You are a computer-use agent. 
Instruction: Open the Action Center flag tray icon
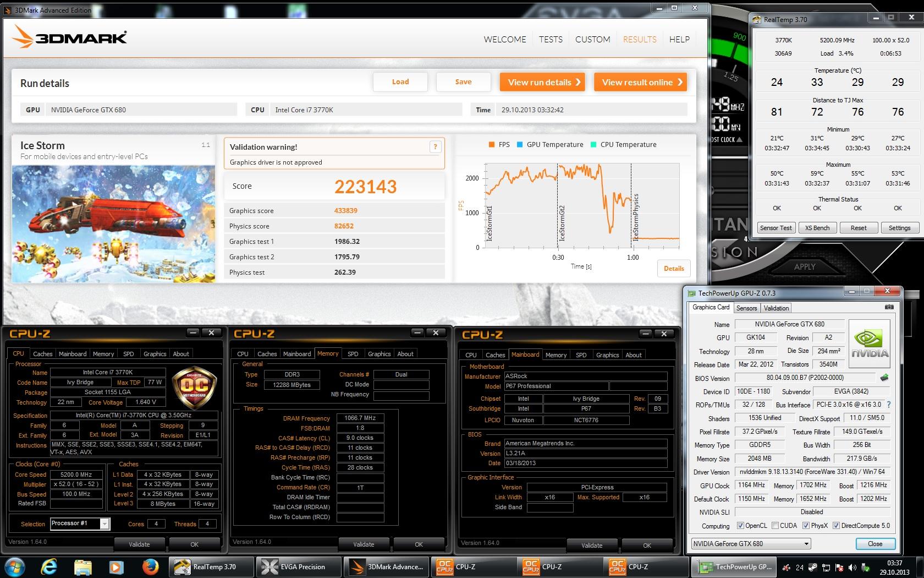pyautogui.click(x=839, y=567)
